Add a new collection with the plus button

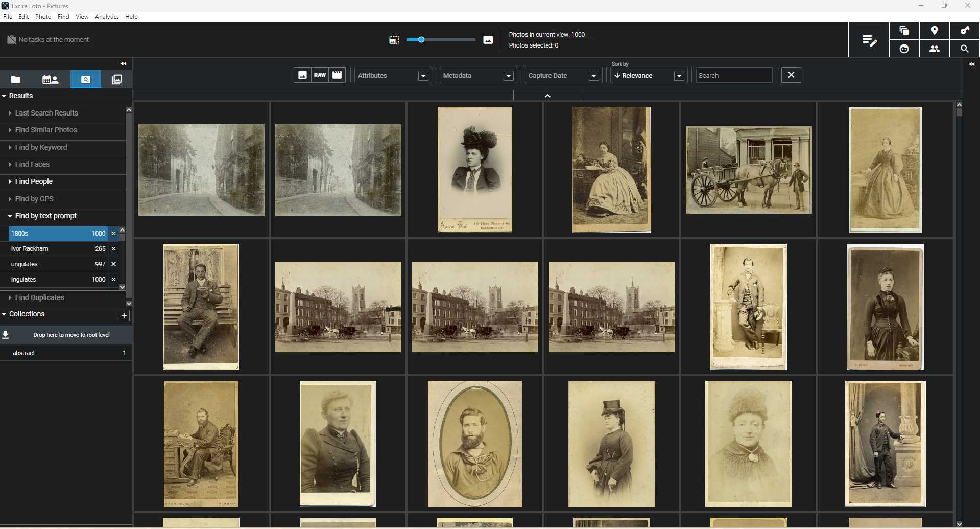tap(124, 315)
